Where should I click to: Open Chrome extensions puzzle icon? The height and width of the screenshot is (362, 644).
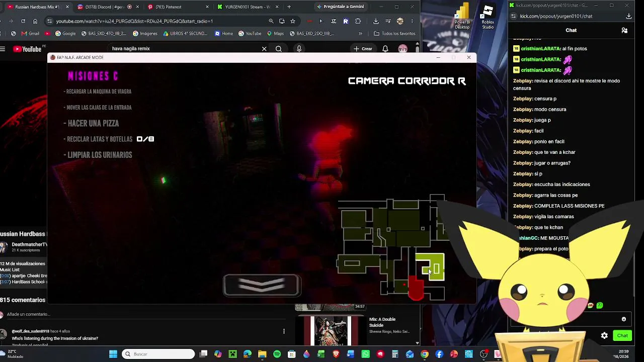[358, 21]
